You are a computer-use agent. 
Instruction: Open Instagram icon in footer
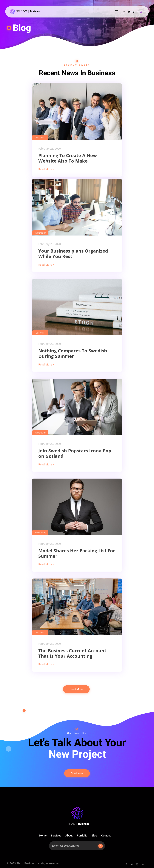137,864
